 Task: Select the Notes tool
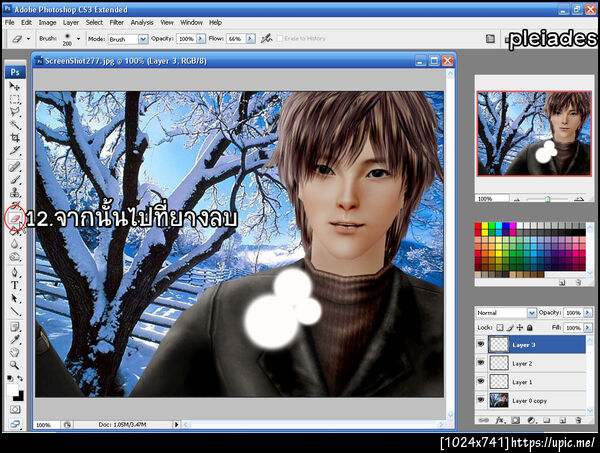15,327
